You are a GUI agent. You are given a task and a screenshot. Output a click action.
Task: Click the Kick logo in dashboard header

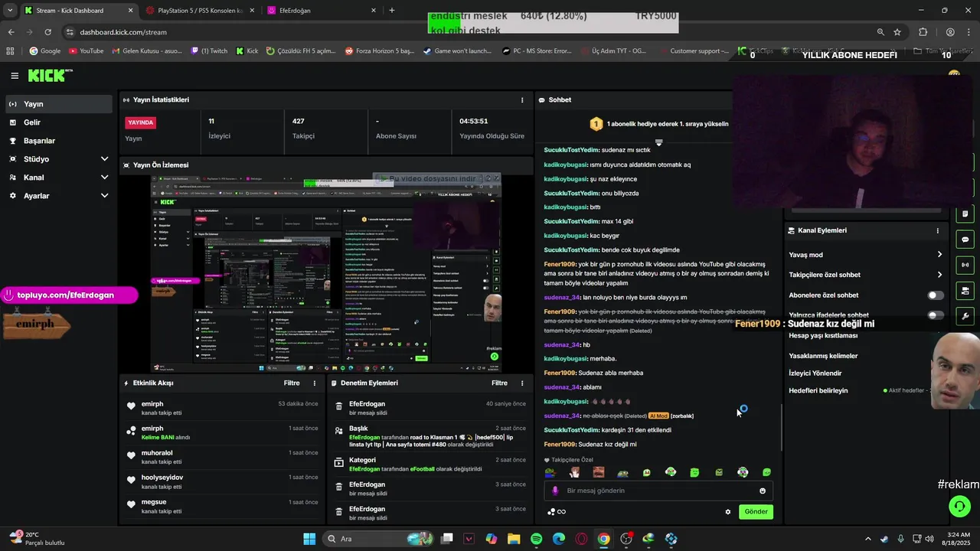[x=50, y=75]
